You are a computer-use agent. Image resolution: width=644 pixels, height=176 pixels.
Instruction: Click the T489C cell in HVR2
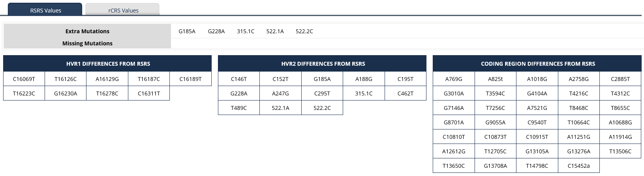click(239, 108)
